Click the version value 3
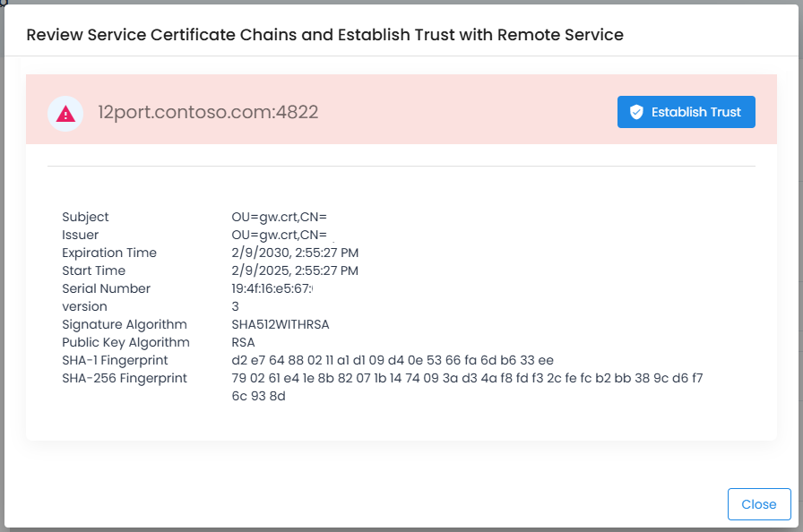The height and width of the screenshot is (532, 803). (x=236, y=306)
